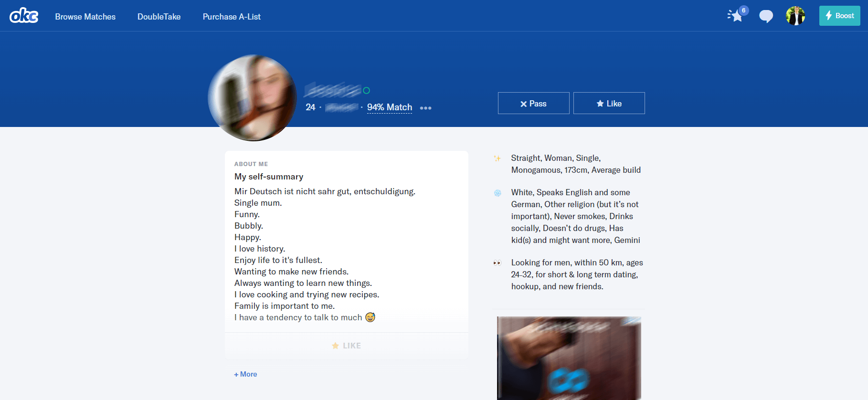Click "Family is important to me." line

[x=285, y=306]
